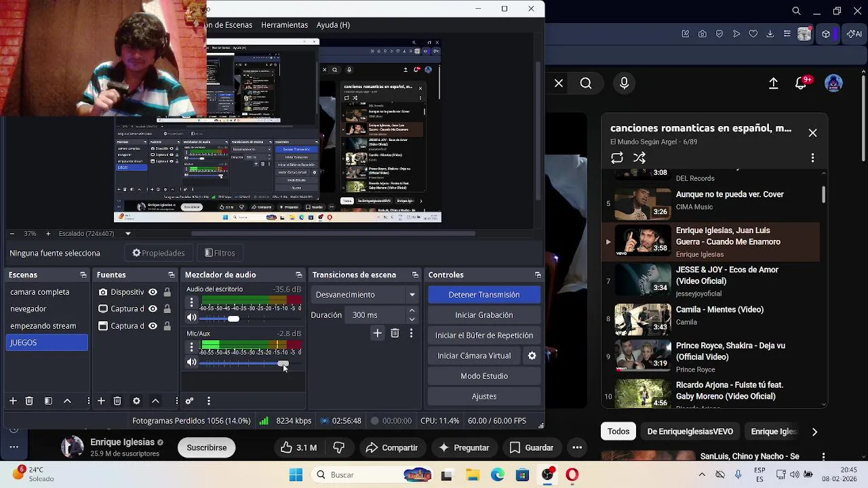
Task: Open Audio del escritorio options three-dots
Action: click(x=191, y=303)
